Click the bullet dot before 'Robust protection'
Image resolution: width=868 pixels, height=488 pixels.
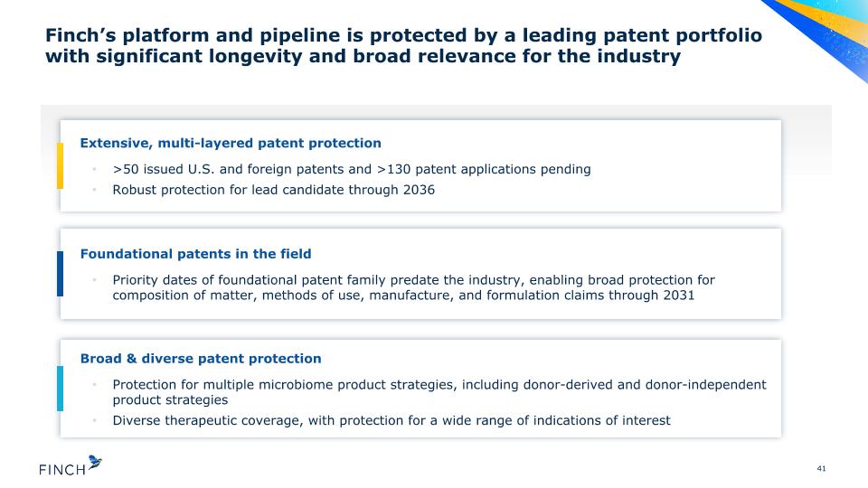click(95, 190)
